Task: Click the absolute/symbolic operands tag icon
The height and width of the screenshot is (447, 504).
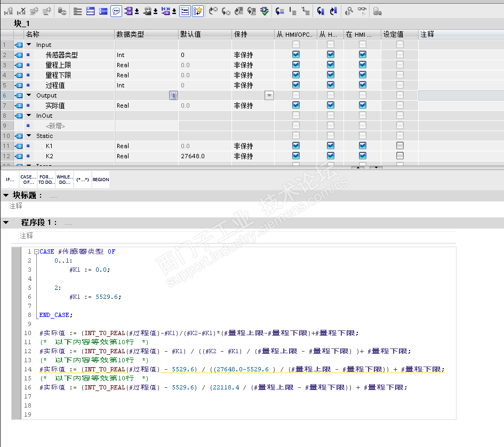Action: (x=129, y=12)
